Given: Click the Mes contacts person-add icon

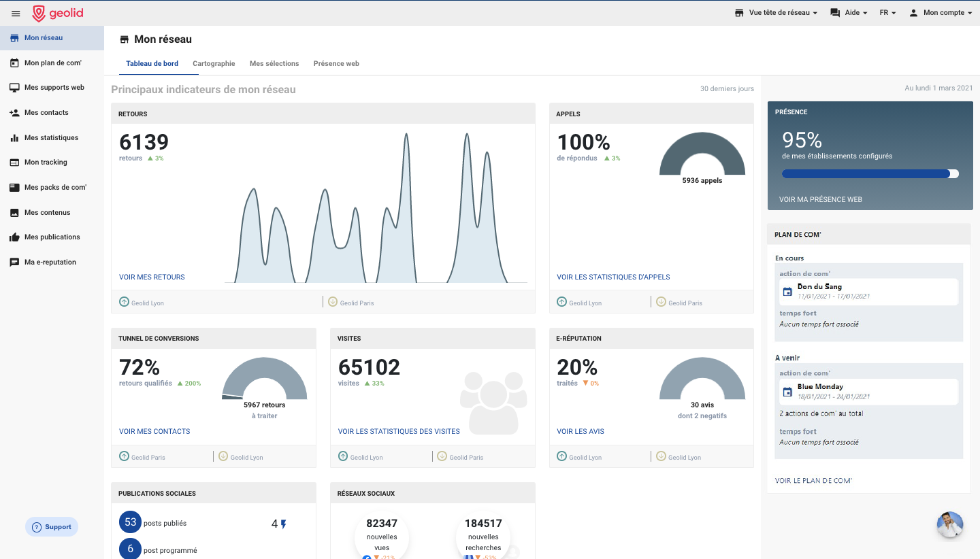Looking at the screenshot, I should [x=14, y=113].
